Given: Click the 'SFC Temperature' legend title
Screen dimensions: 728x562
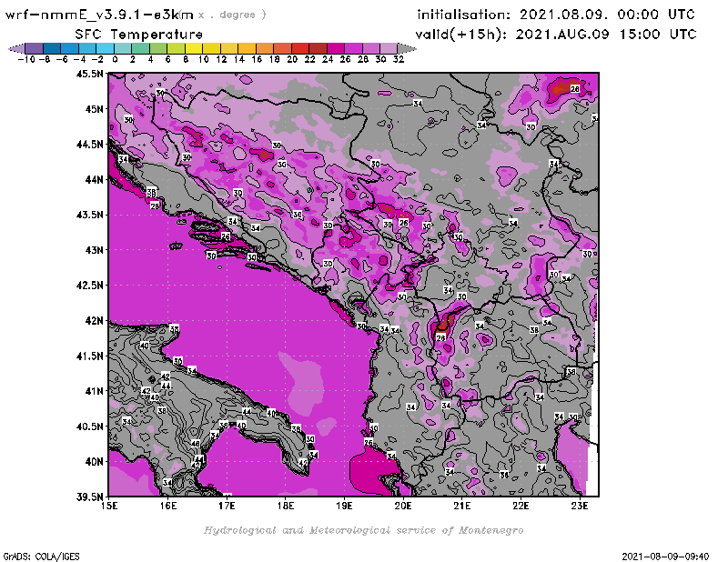Looking at the screenshot, I should (130, 34).
